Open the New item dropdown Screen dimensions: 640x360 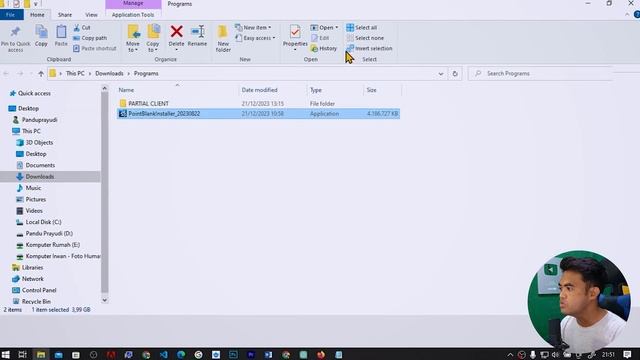coord(253,27)
